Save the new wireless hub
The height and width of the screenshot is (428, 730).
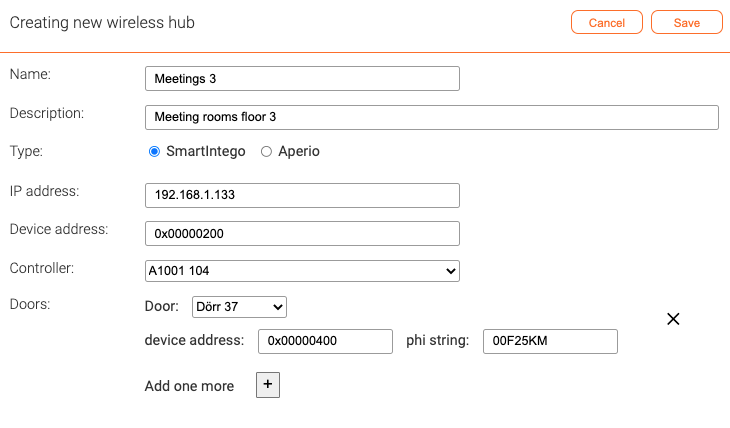pyautogui.click(x=687, y=22)
